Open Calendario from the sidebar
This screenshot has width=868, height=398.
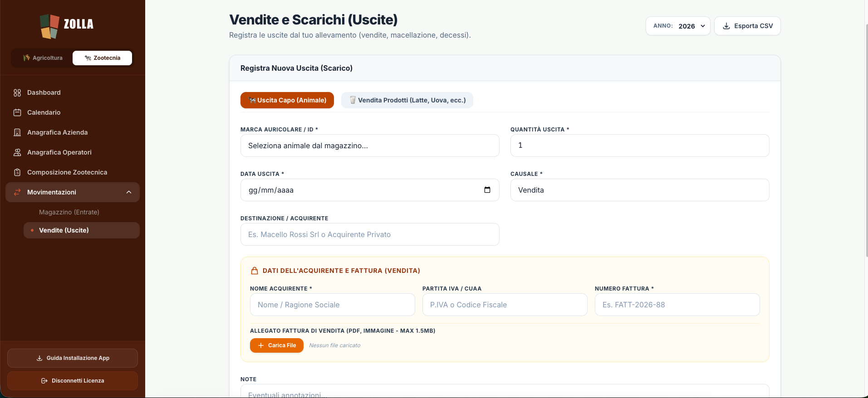73,112
